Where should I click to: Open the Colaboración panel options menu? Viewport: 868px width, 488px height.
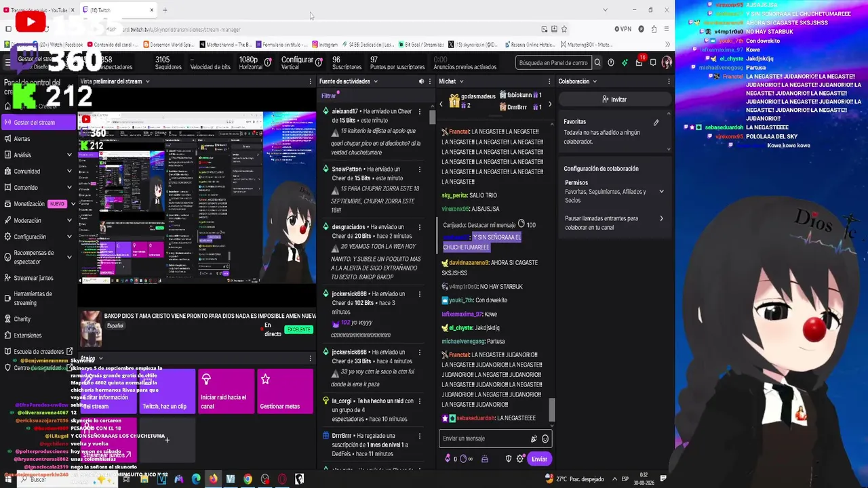[x=669, y=81]
